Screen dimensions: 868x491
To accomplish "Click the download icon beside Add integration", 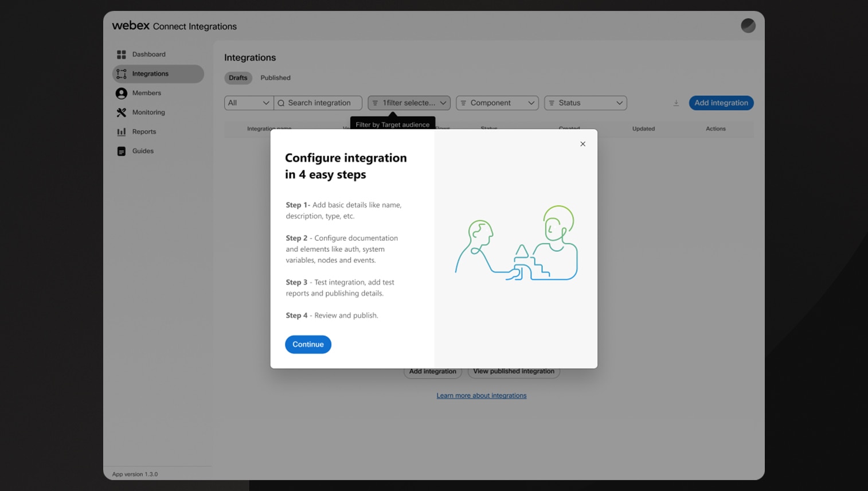I will (x=676, y=103).
